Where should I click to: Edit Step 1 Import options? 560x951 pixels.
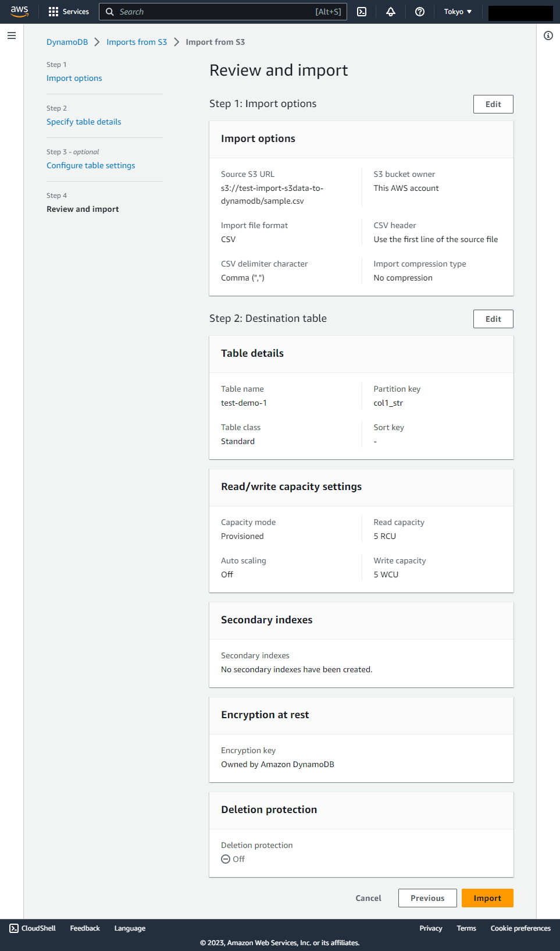pos(493,104)
